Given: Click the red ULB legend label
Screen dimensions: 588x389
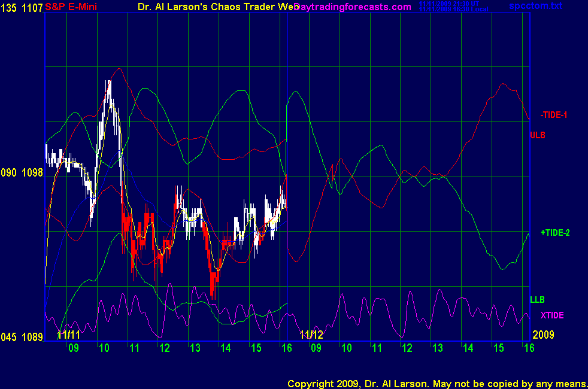Looking at the screenshot, I should pos(538,135).
